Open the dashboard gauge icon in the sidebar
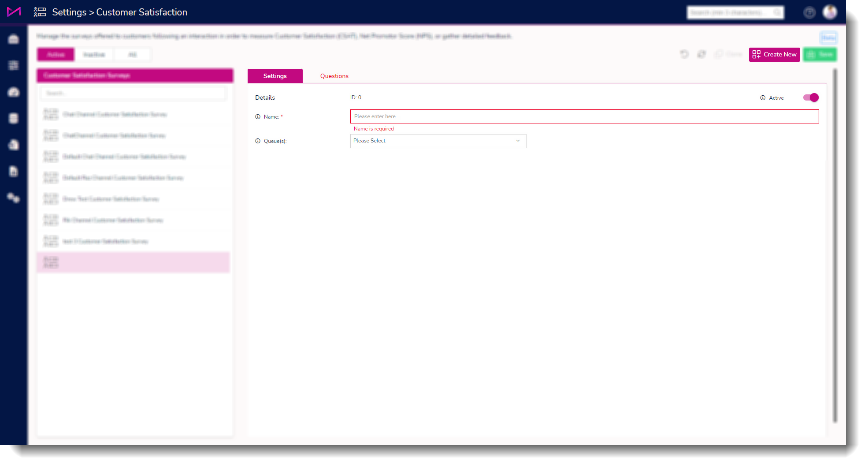Screen dimensions: 868x467 tap(14, 92)
